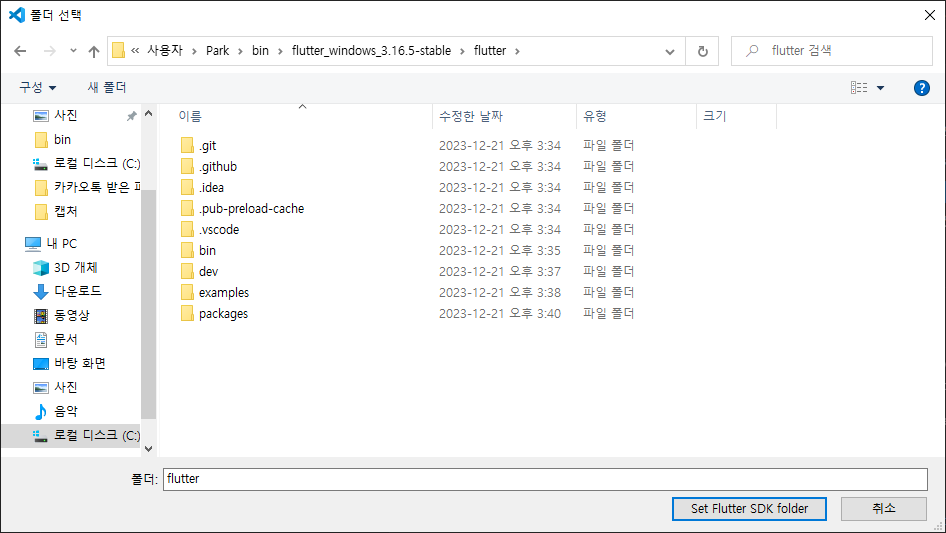Go up one folder level
The width and height of the screenshot is (946, 533).
click(x=94, y=51)
